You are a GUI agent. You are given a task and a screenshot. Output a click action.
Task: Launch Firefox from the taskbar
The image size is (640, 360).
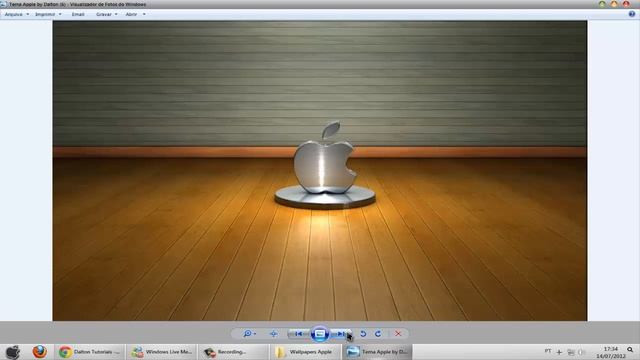point(40,351)
